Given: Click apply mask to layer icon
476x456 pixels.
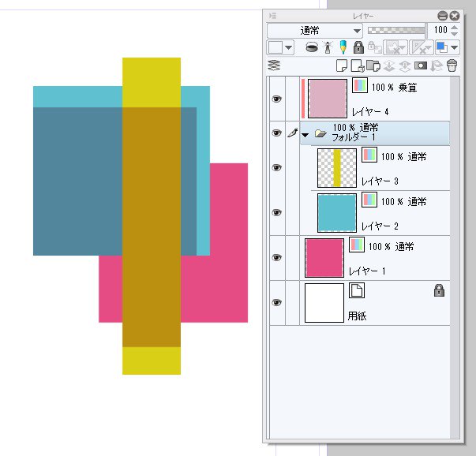Looking at the screenshot, I should [x=437, y=65].
